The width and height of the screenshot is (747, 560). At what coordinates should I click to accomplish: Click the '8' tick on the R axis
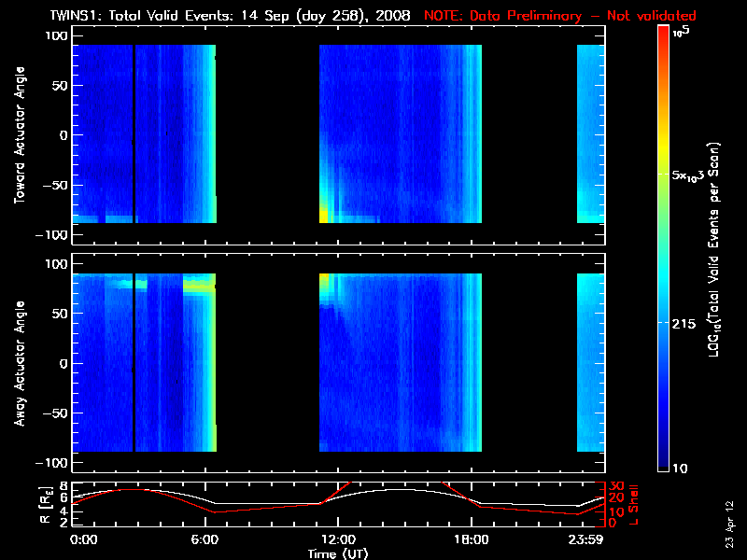pyautogui.click(x=64, y=486)
